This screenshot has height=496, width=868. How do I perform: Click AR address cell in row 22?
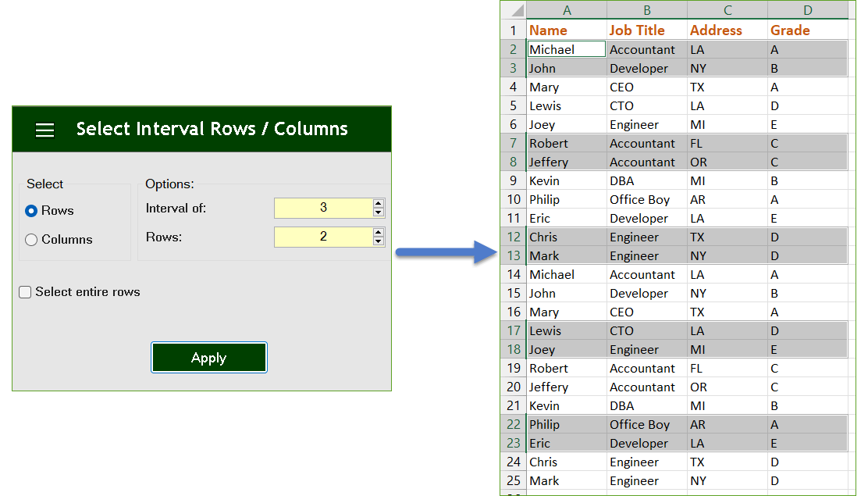click(x=727, y=424)
